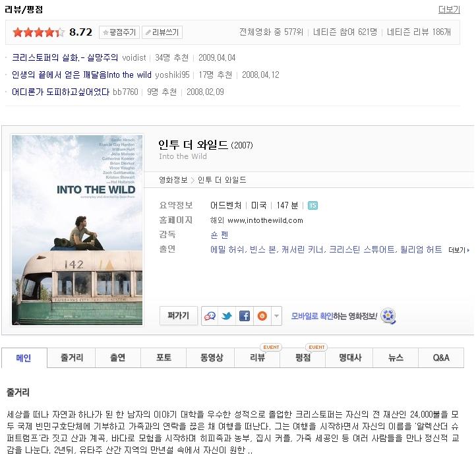This screenshot has height=463, width=476.
Task: Open director 숀 펜 link
Action: [219, 235]
